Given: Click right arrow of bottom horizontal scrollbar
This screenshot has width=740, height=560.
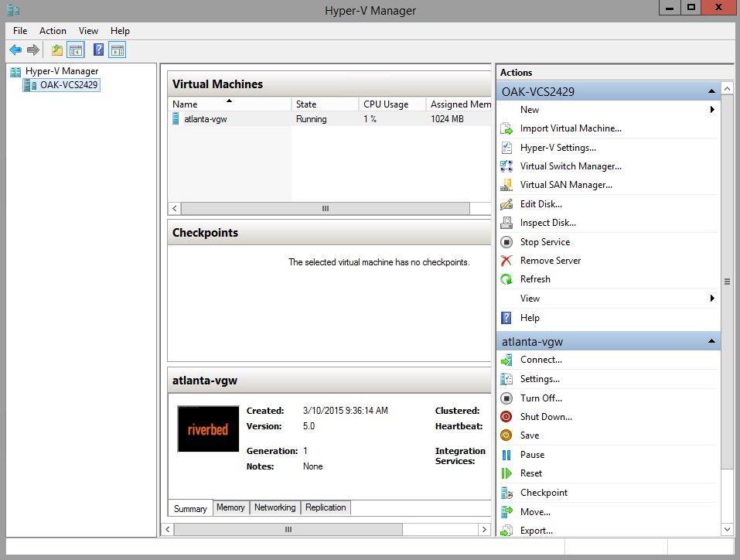Looking at the screenshot, I should click(x=484, y=529).
